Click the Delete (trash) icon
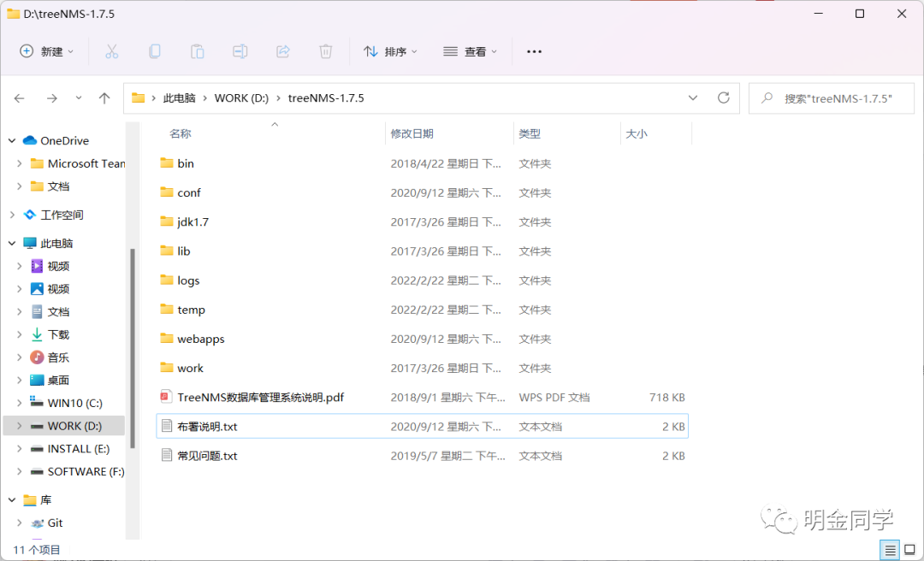 tap(325, 51)
